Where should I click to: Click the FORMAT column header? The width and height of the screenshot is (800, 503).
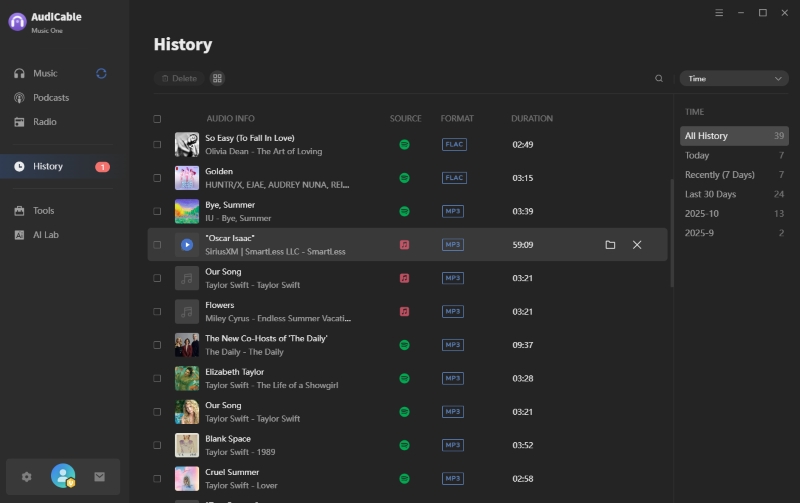[457, 118]
